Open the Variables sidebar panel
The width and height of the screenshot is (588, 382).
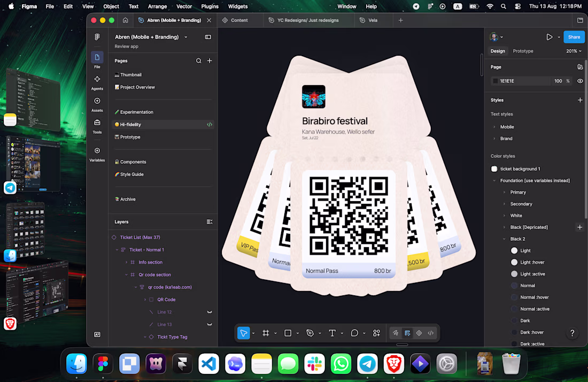pyautogui.click(x=97, y=150)
